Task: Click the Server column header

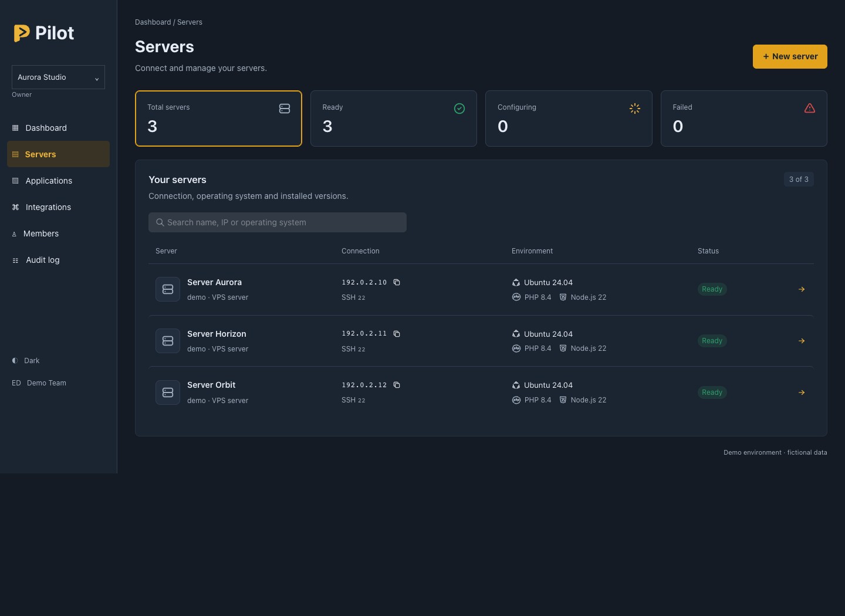Action: [x=166, y=251]
